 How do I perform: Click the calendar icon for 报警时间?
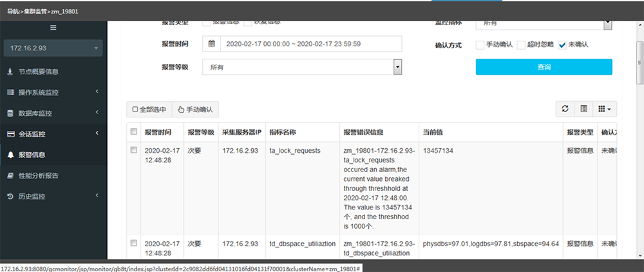211,44
